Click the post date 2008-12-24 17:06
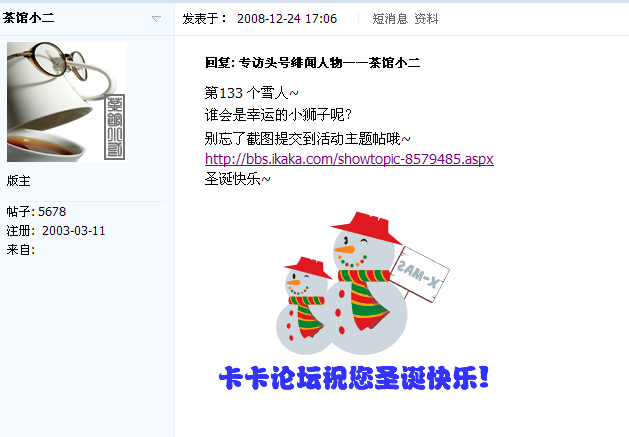Image resolution: width=629 pixels, height=437 pixels. [287, 19]
